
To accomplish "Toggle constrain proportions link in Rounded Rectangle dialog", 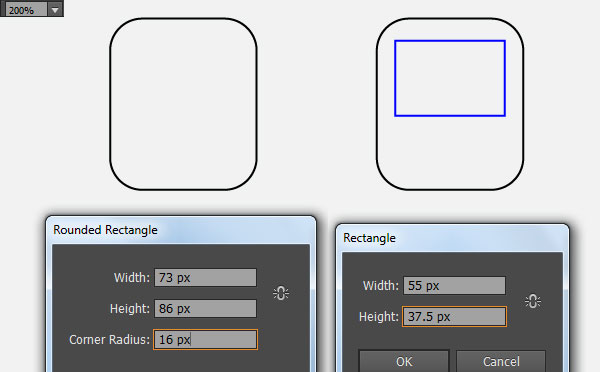I will point(281,293).
